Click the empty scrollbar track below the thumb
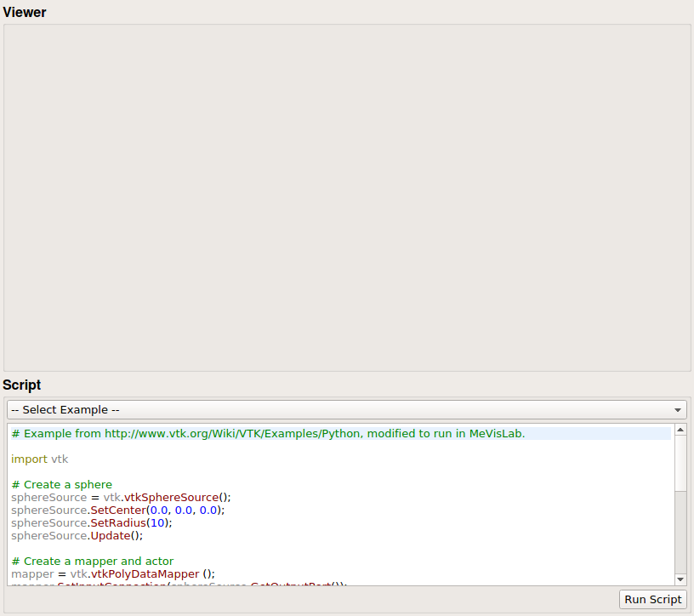 pyautogui.click(x=680, y=532)
